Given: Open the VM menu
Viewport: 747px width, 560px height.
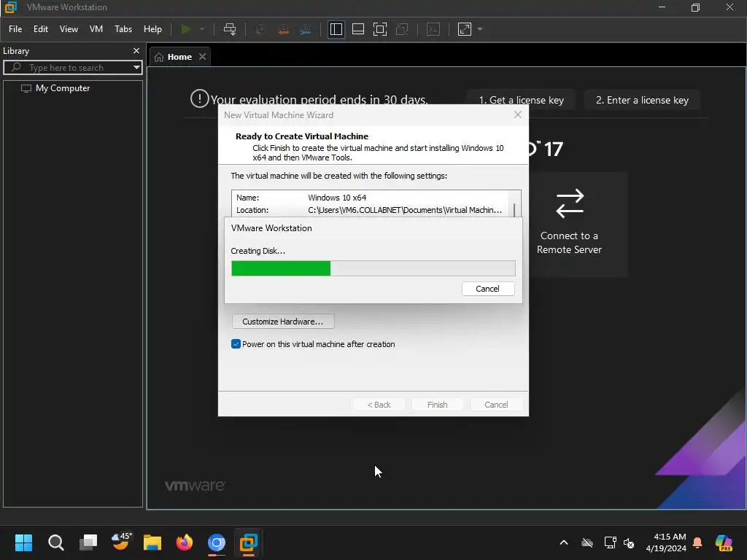Looking at the screenshot, I should (96, 29).
